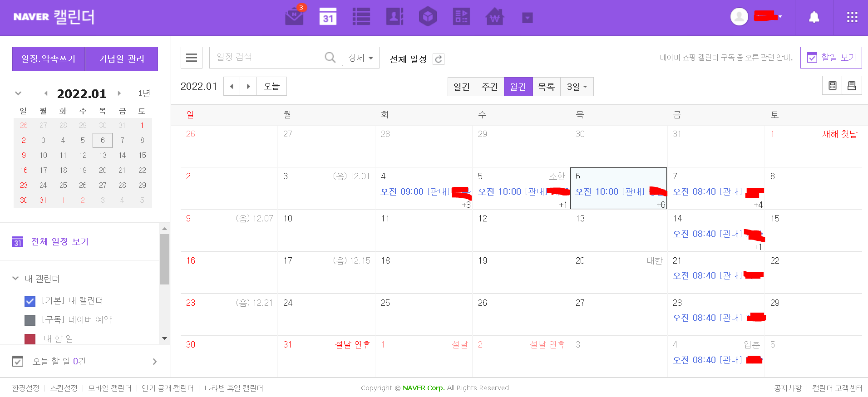868x397 pixels.
Task: Click the 오늘 button
Action: pos(271,86)
